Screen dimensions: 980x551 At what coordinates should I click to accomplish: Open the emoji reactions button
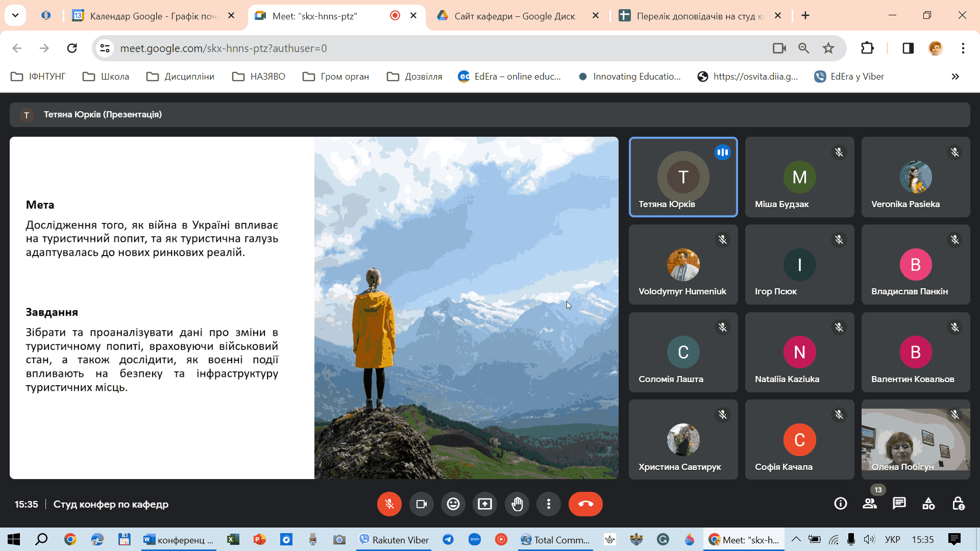[x=453, y=504]
